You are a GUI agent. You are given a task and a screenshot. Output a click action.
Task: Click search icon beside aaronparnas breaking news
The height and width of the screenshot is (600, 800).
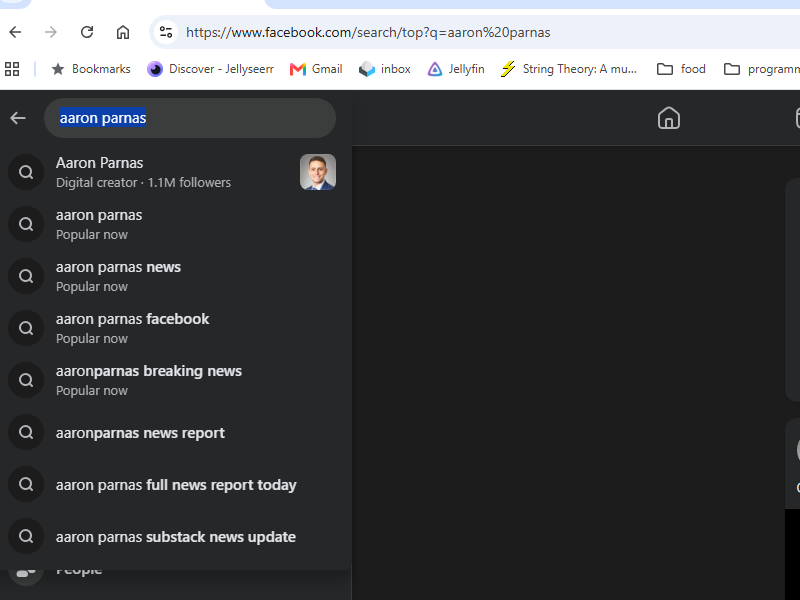26,380
